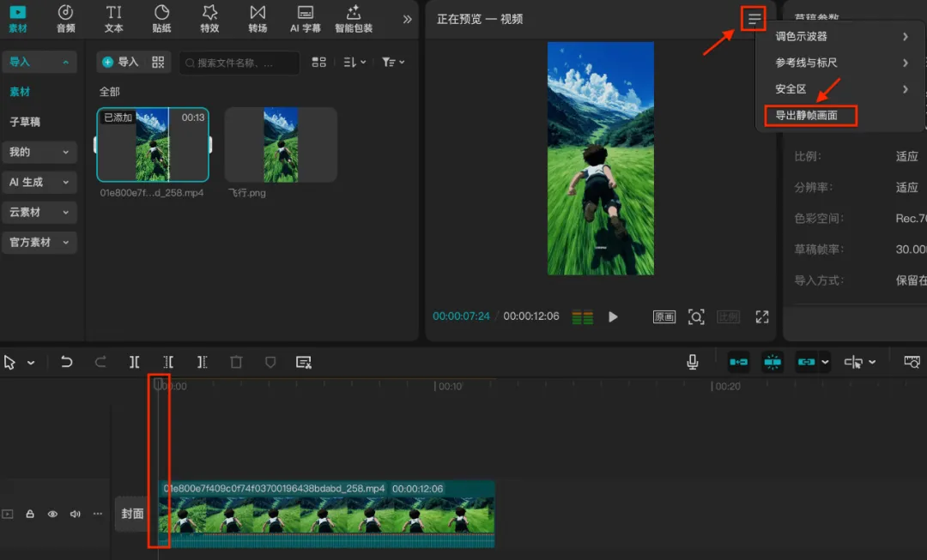The height and width of the screenshot is (560, 927).
Task: Open the track more options ellipsis
Action: click(98, 514)
